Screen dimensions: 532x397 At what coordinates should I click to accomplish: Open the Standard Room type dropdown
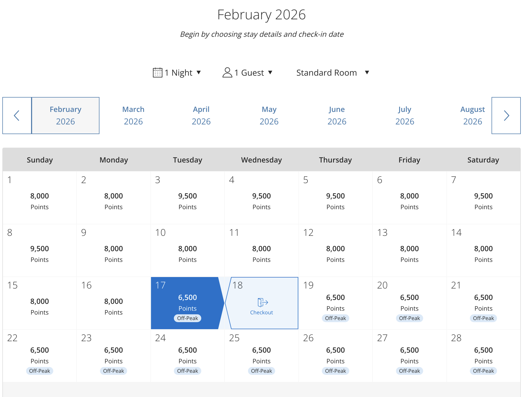[x=333, y=73]
